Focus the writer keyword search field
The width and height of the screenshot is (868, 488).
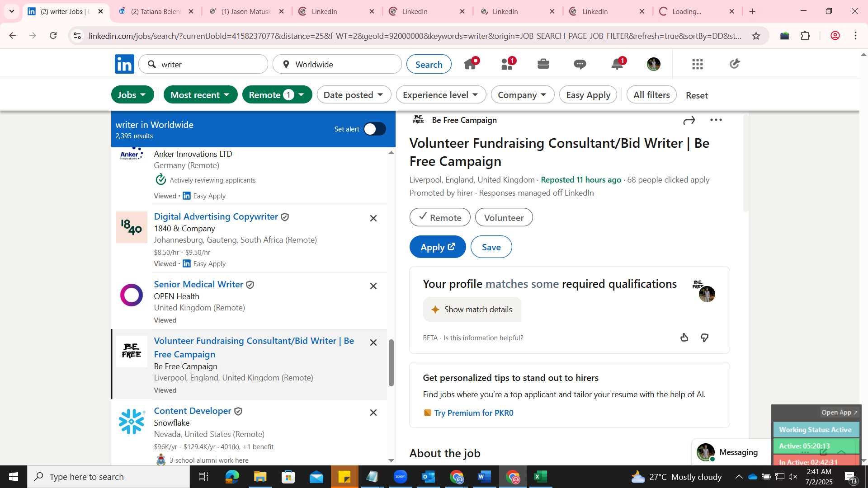(203, 64)
